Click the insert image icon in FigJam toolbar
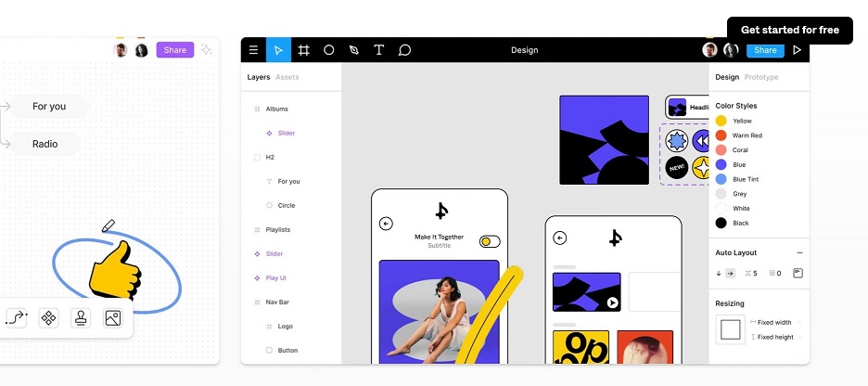Viewport: 868px width, 386px height. pos(113,318)
